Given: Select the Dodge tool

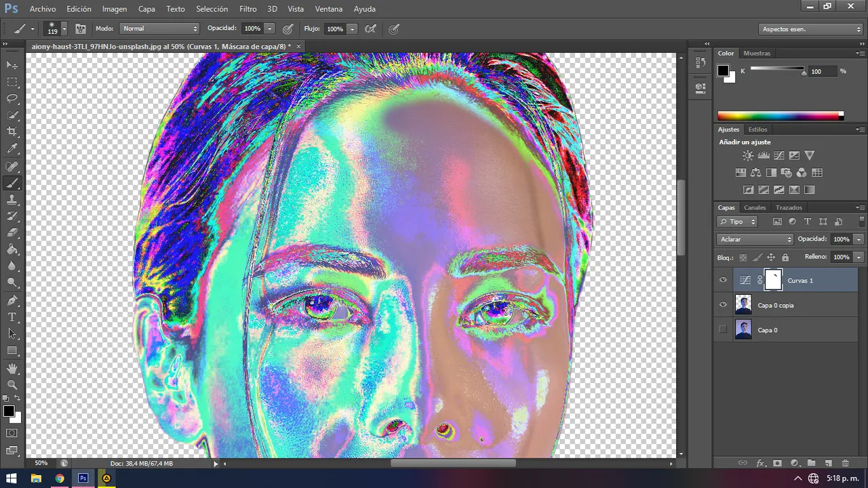Looking at the screenshot, I should [12, 283].
